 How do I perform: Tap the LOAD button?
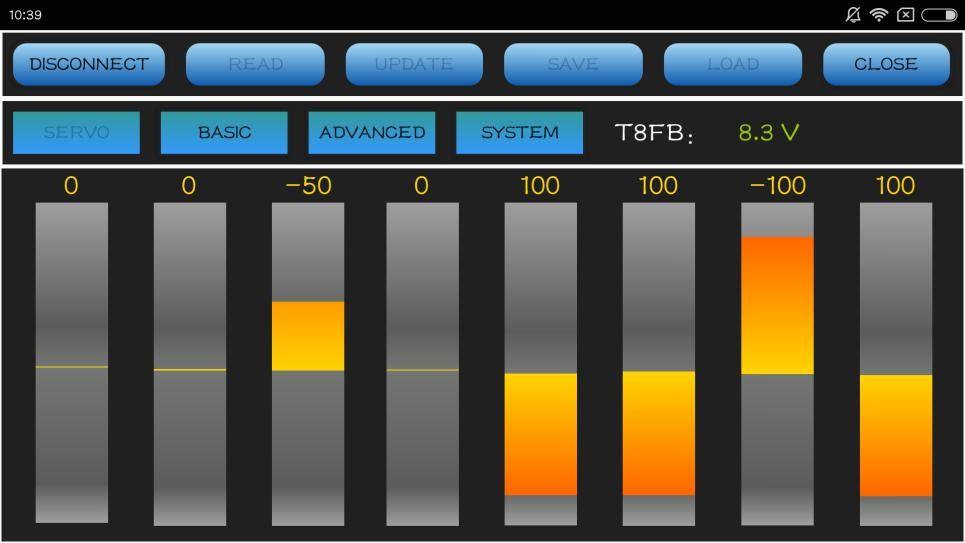pyautogui.click(x=732, y=64)
